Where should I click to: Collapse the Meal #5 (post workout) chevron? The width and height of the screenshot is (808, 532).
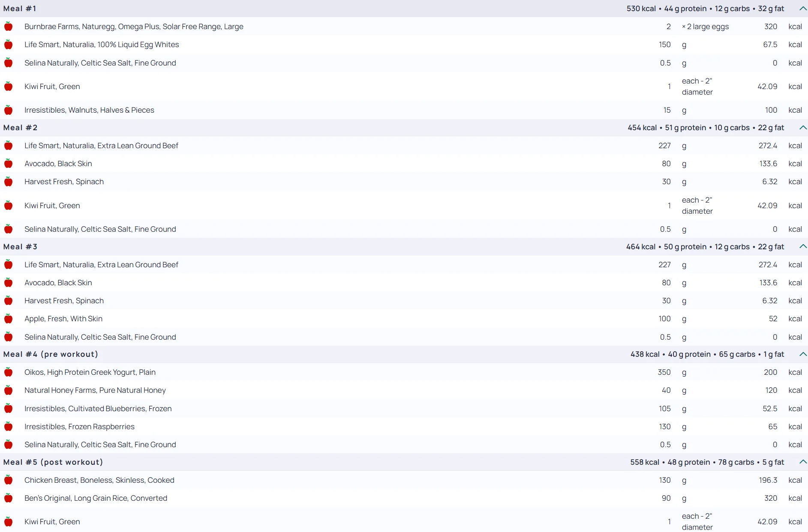803,462
